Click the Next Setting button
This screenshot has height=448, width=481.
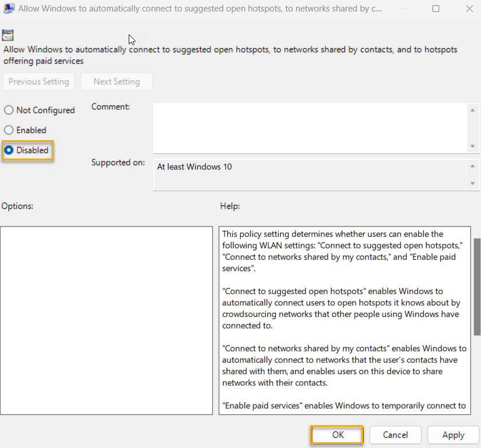(x=116, y=81)
